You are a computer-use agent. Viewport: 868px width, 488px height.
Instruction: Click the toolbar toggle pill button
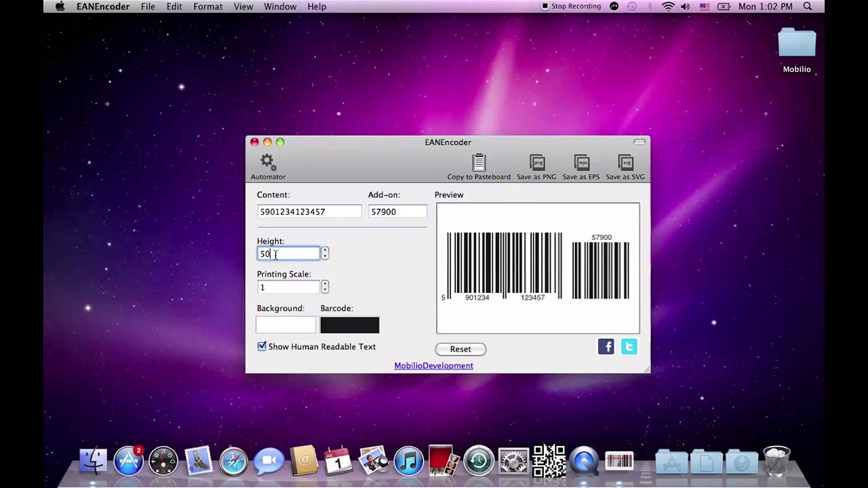tap(639, 142)
